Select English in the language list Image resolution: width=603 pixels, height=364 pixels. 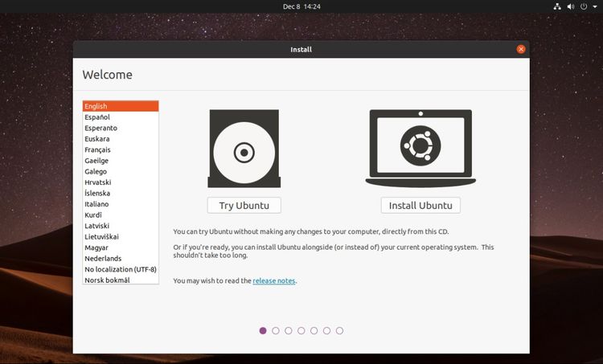pyautogui.click(x=121, y=106)
